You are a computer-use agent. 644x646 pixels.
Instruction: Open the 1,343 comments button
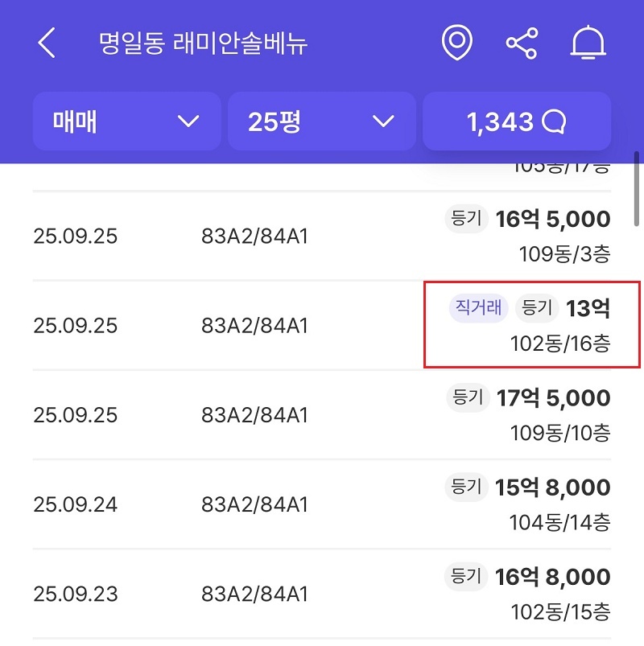pos(516,121)
